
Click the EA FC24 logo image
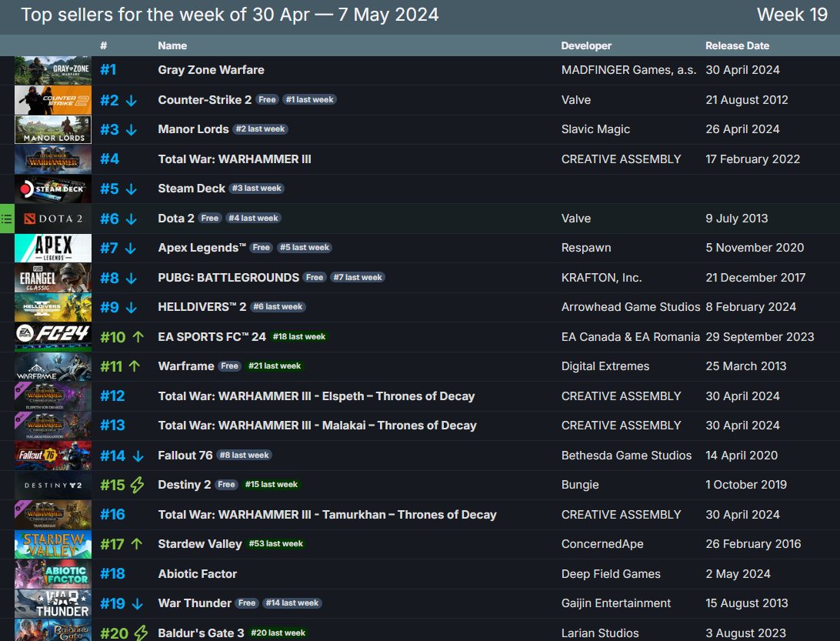pyautogui.click(x=52, y=337)
